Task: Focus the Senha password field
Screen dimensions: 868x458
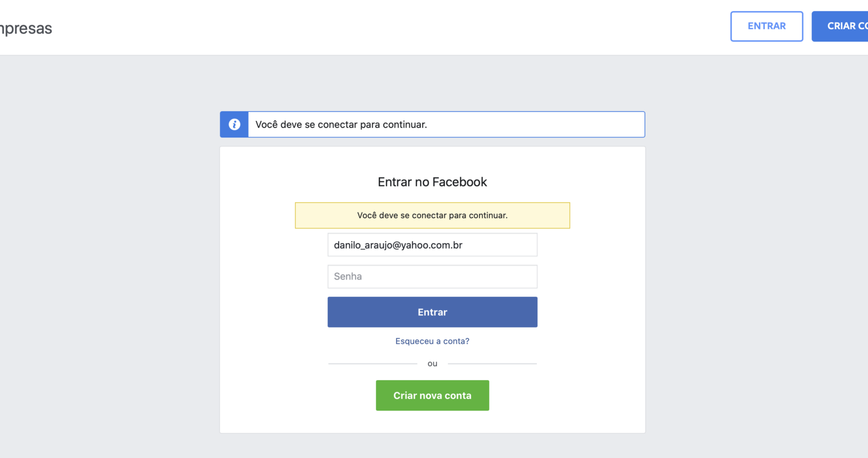Action: click(x=432, y=276)
